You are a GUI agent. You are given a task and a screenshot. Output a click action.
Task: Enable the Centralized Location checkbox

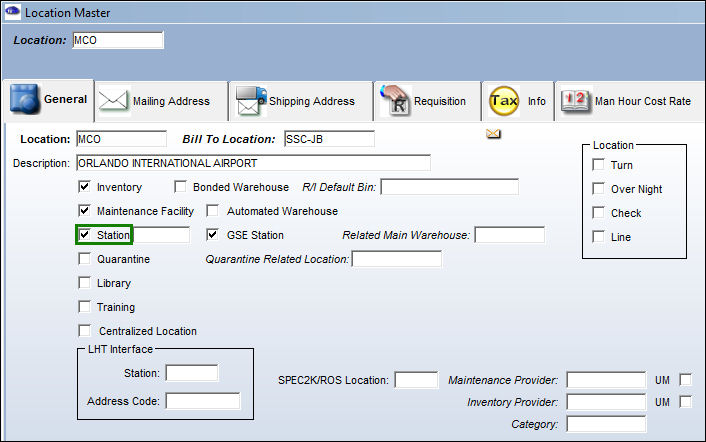84,330
